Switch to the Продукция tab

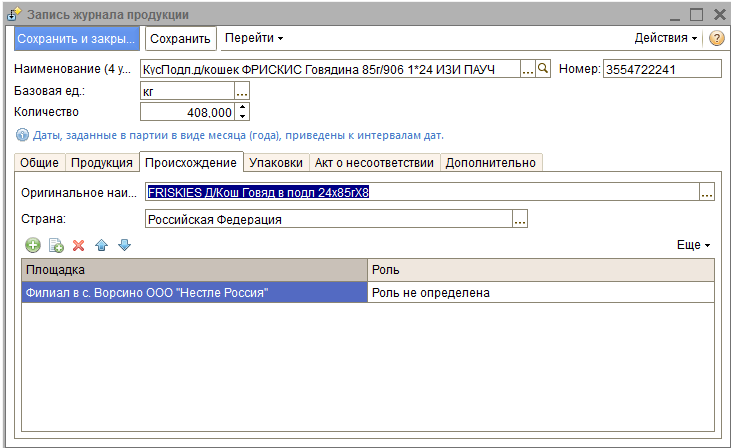tap(102, 163)
